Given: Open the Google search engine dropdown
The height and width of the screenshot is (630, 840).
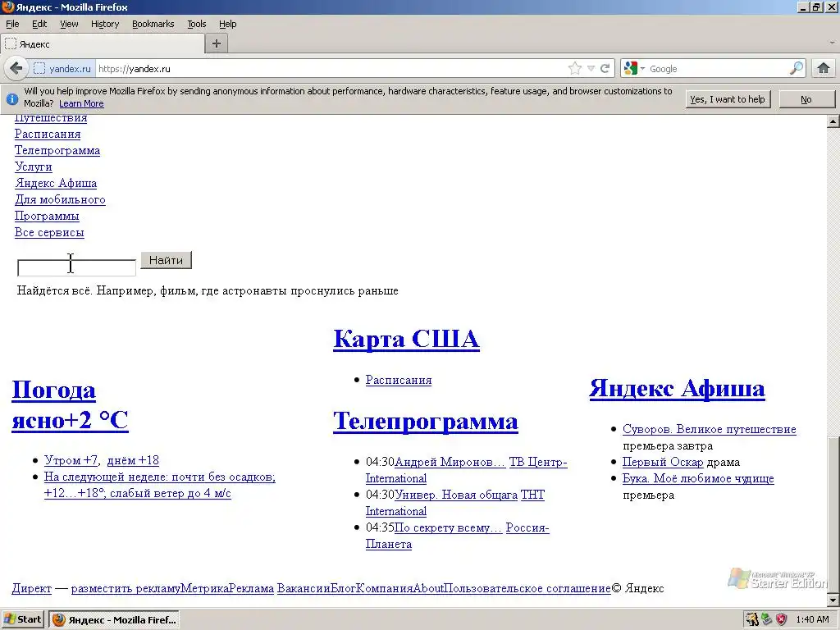Looking at the screenshot, I should click(636, 69).
